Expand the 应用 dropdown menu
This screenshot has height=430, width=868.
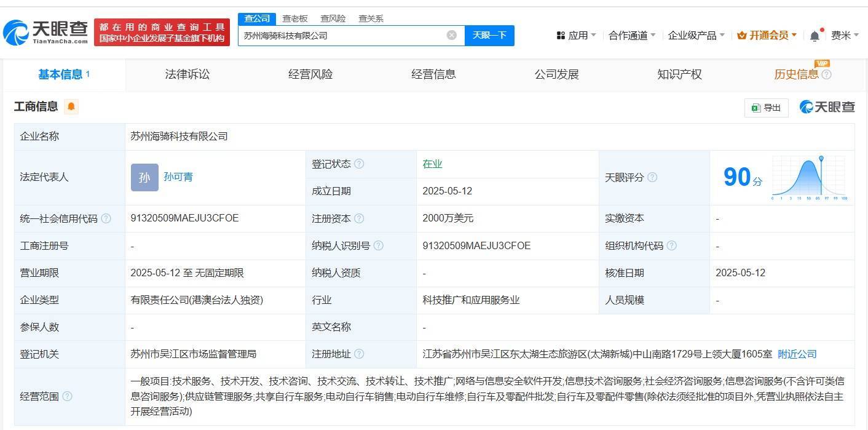[x=576, y=36]
